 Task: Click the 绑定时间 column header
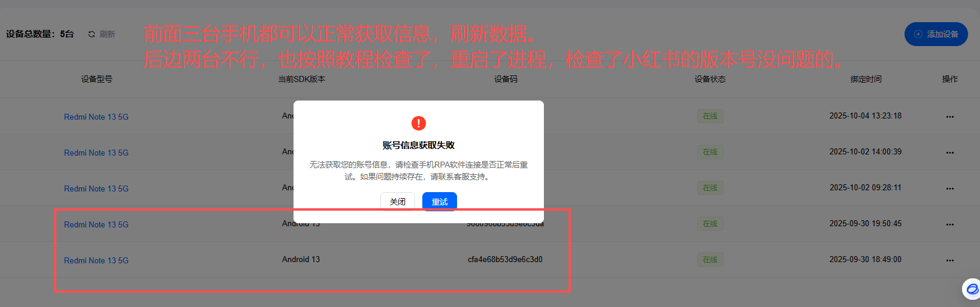(866, 79)
